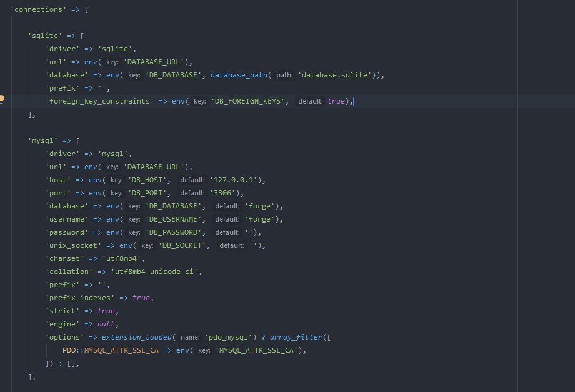Click the 'sqlite' key opening the sqlite array
Screen dimensions: 575x392
coord(45,36)
